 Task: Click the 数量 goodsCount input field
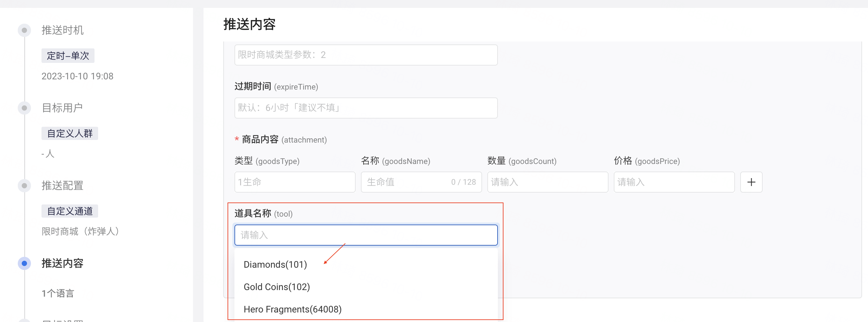pyautogui.click(x=547, y=182)
